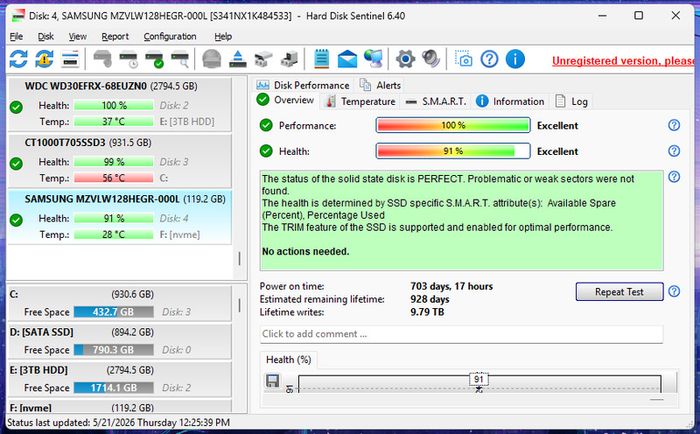The height and width of the screenshot is (434, 700).
Task: Click the eject drive toolbar icon
Action: 238,59
